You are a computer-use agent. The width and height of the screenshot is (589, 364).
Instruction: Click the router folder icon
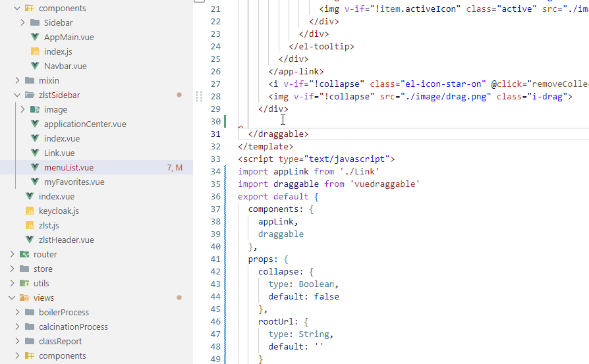point(24,255)
